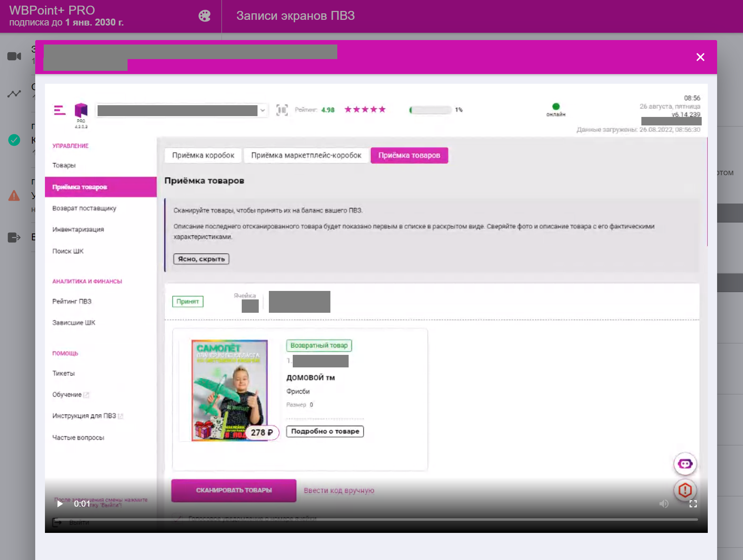Click the Записи экранов ПВЗ page title
The width and height of the screenshot is (743, 560).
[296, 16]
